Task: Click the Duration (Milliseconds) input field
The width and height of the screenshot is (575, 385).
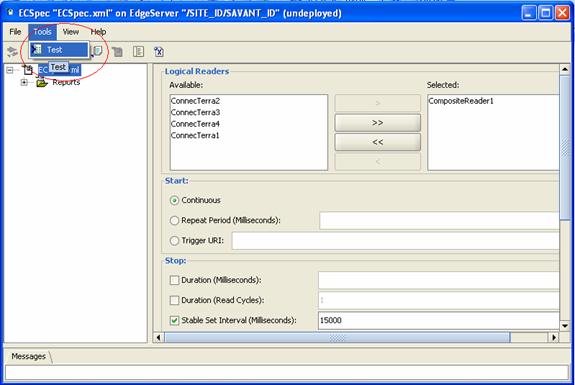Action: (x=439, y=280)
